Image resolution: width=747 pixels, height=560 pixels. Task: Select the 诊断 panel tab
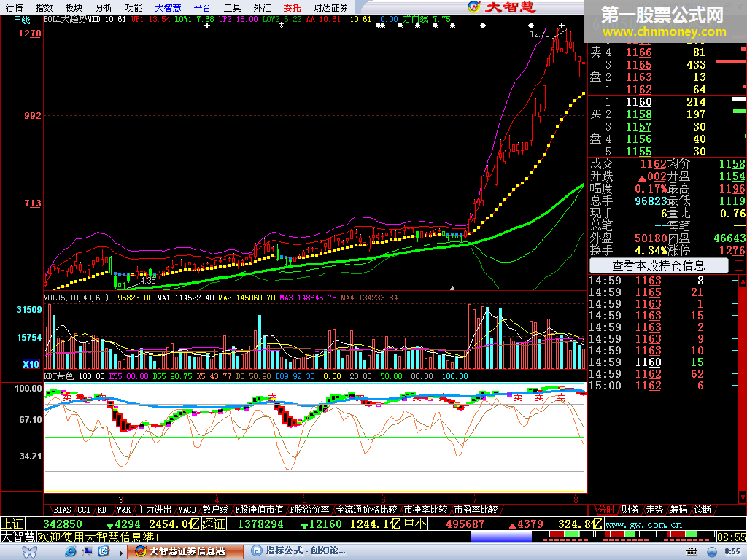[x=703, y=510]
